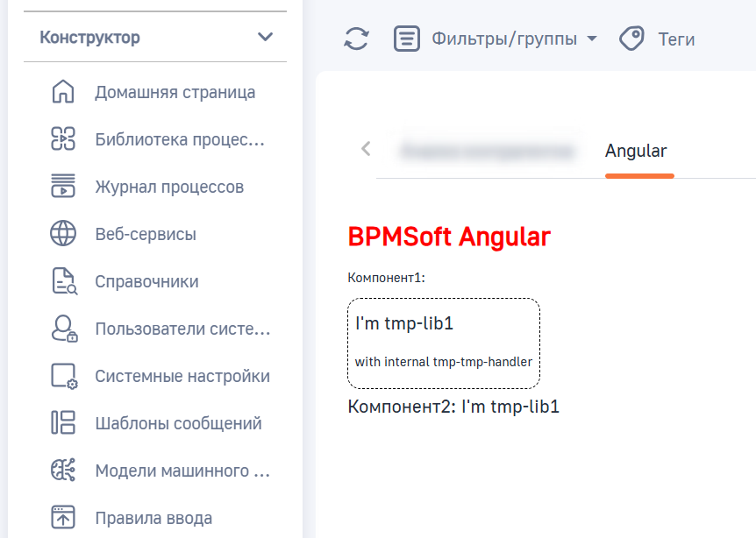Open the system users icon
This screenshot has width=756, height=538.
point(63,329)
